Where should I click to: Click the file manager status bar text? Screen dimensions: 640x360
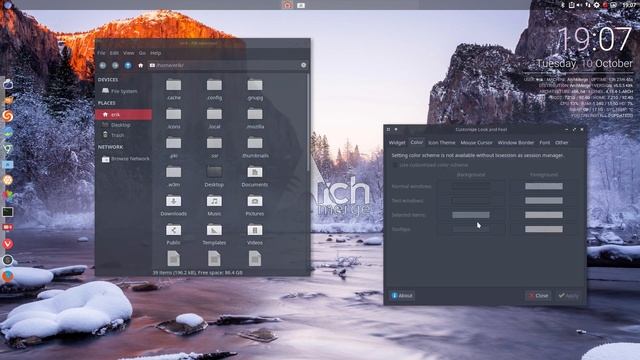[x=198, y=272]
